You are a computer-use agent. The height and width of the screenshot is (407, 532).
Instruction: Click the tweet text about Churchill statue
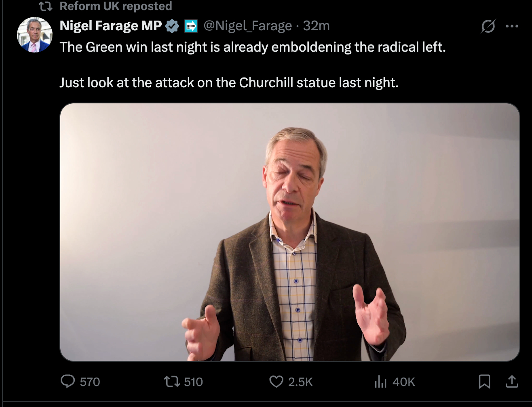point(229,82)
